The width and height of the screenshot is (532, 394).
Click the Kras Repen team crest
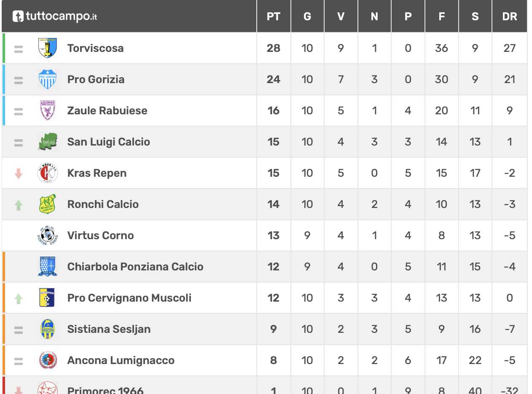click(47, 173)
